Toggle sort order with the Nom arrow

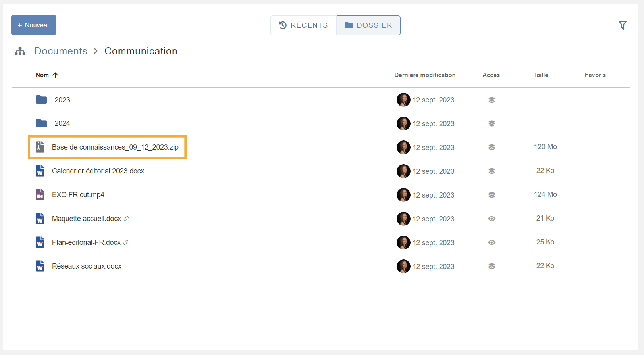click(x=55, y=75)
